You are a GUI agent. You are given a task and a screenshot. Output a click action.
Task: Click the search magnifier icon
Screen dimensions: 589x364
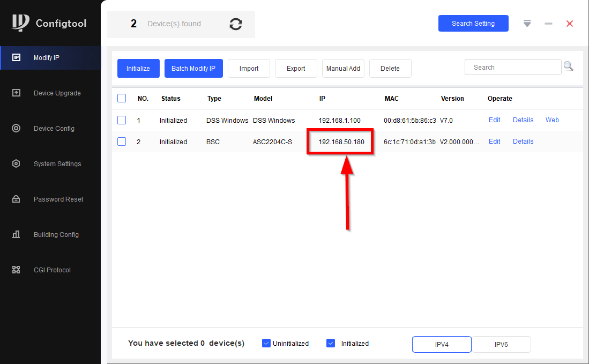tap(568, 66)
